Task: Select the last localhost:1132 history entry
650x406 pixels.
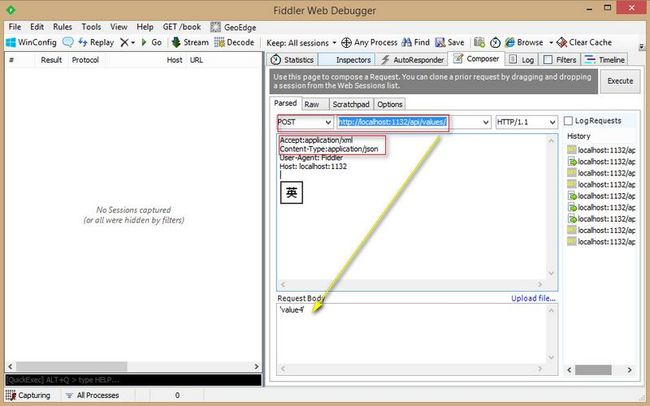Action: pyautogui.click(x=601, y=241)
